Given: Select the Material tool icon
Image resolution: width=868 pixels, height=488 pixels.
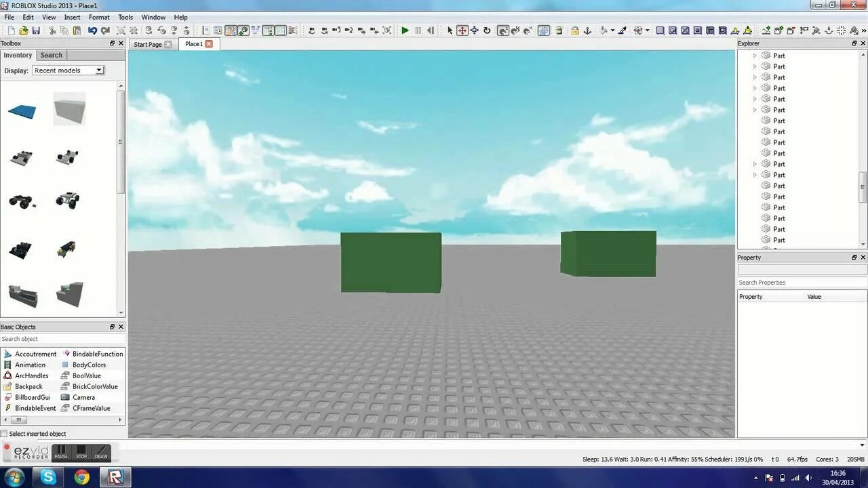Looking at the screenshot, I should (638, 30).
